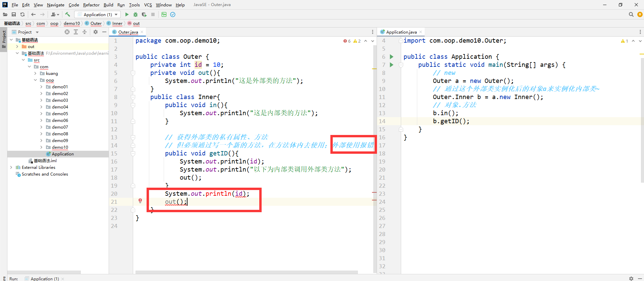Click the Open file toolbar icon
The image size is (644, 281).
5,14
